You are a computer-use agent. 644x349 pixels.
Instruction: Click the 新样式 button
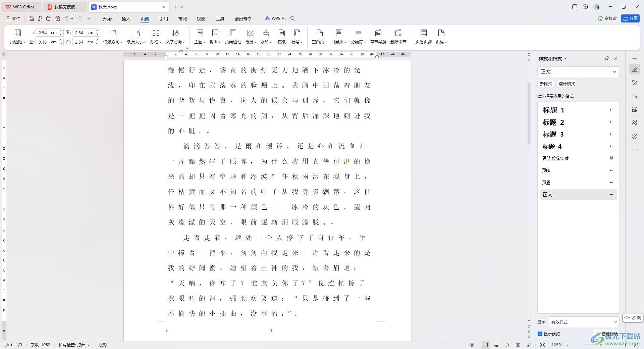[546, 84]
